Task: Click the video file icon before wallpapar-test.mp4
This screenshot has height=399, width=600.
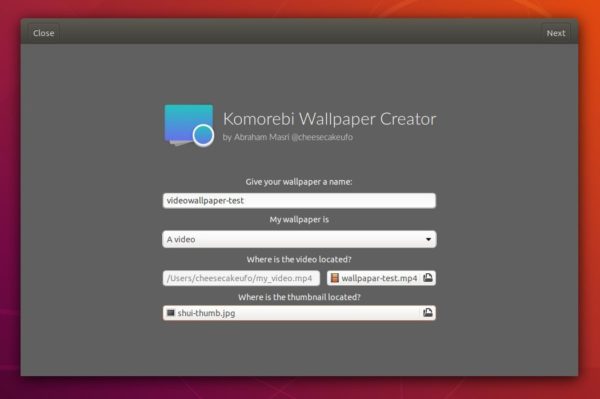Action: click(x=334, y=278)
